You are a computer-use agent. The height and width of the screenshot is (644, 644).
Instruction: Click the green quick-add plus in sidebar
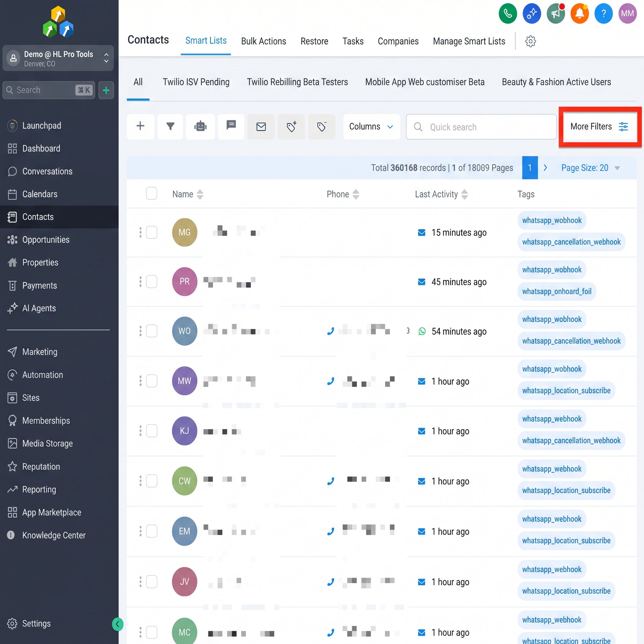(x=106, y=90)
